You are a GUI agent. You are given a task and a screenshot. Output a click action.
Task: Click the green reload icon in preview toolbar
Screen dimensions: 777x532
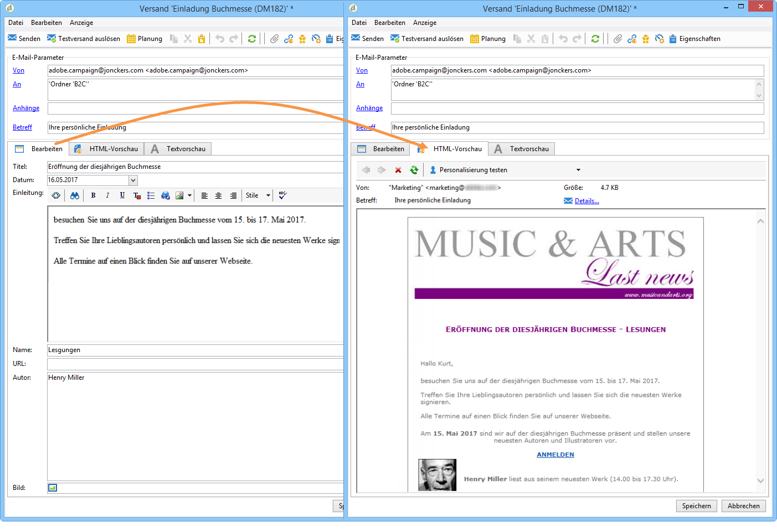tap(414, 170)
